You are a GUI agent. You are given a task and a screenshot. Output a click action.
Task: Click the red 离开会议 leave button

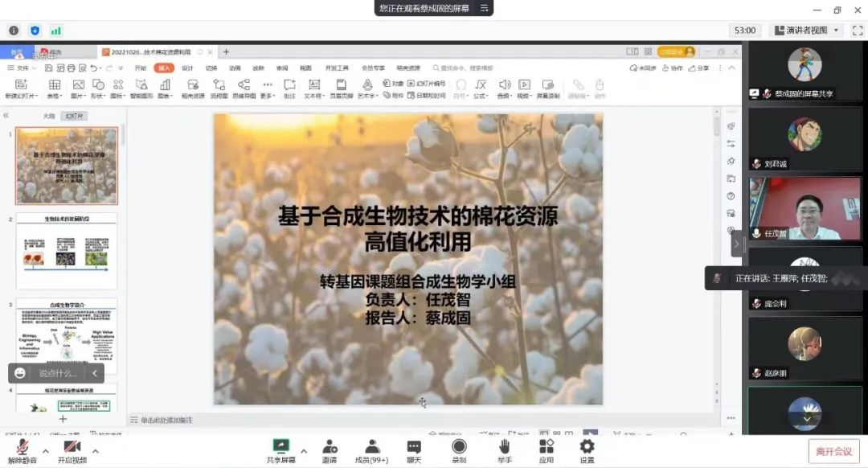click(833, 451)
